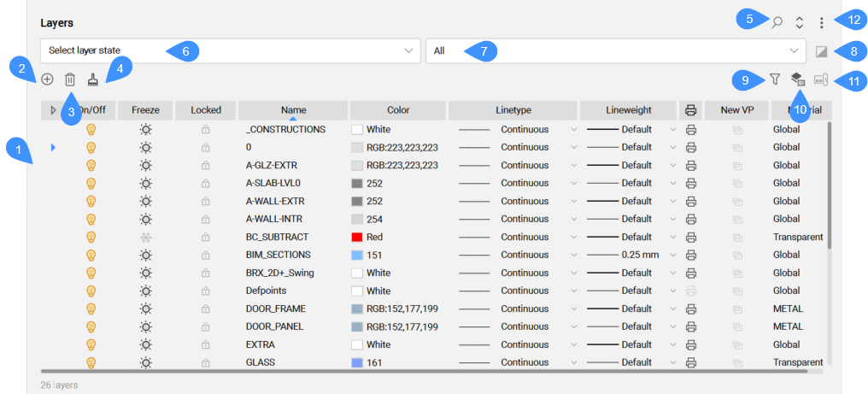Select the BIM_SECTIONS layer name

coord(278,255)
